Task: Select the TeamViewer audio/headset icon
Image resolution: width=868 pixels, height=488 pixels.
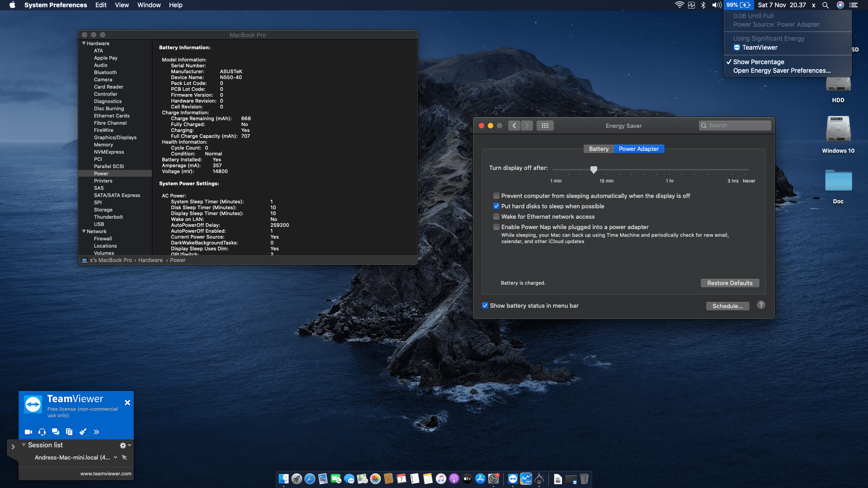Action: pos(42,432)
